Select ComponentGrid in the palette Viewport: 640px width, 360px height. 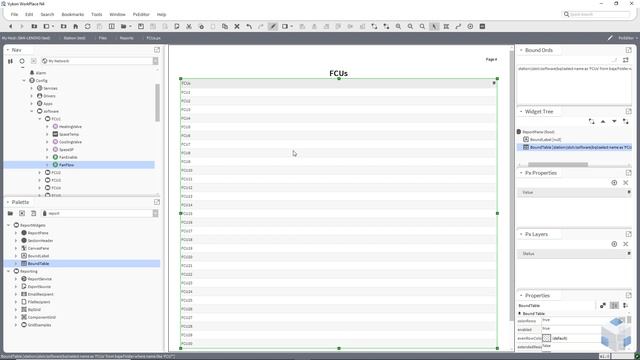pos(38,317)
